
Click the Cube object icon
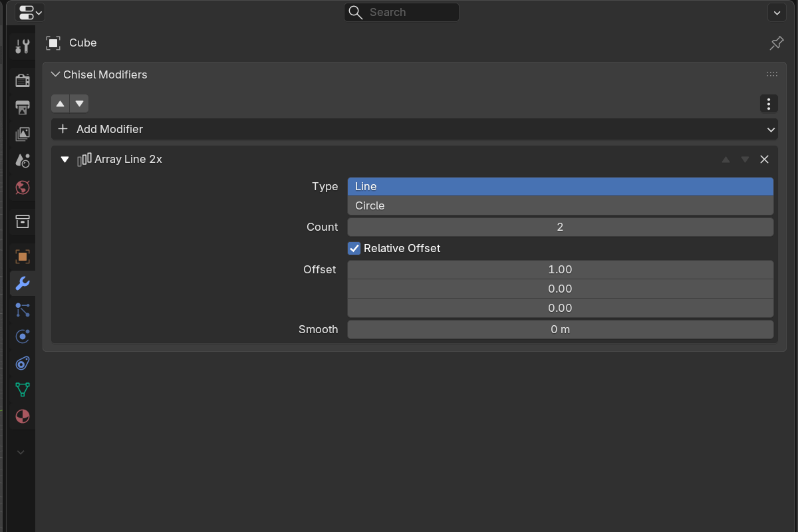point(53,43)
